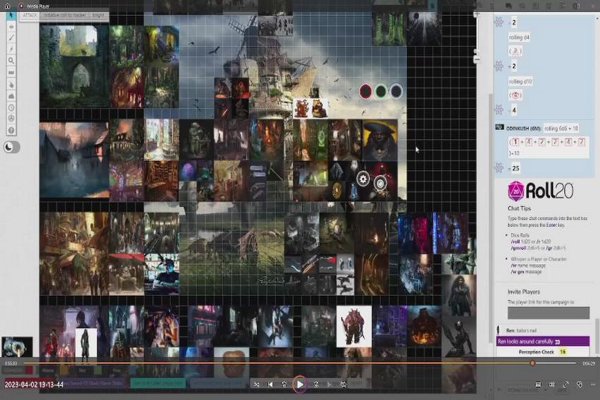Click the 'Chat Tips' heading
The height and width of the screenshot is (400, 600).
(x=519, y=209)
